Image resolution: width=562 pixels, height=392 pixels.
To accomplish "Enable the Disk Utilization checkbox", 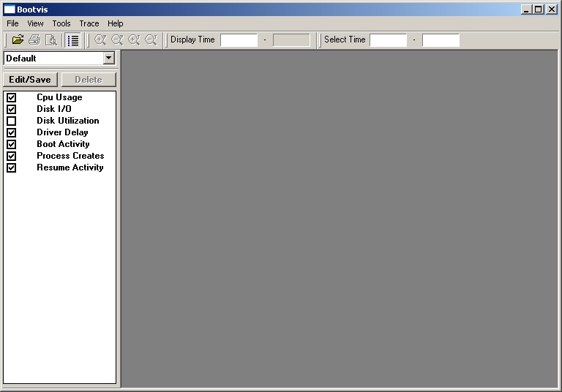I will (12, 121).
